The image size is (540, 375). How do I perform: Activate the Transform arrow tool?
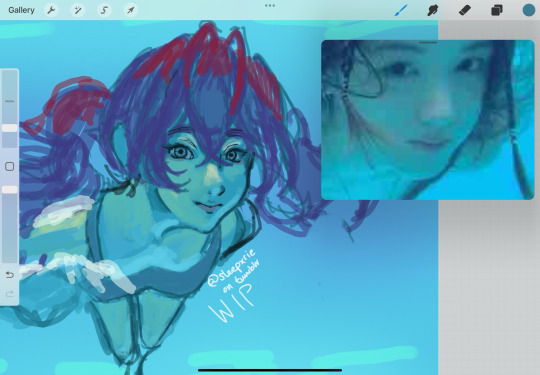pos(131,10)
